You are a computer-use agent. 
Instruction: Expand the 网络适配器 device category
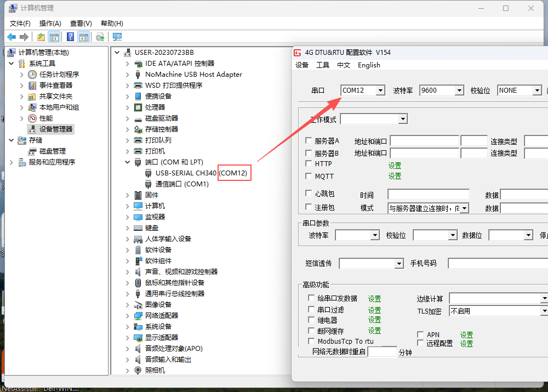tap(127, 316)
